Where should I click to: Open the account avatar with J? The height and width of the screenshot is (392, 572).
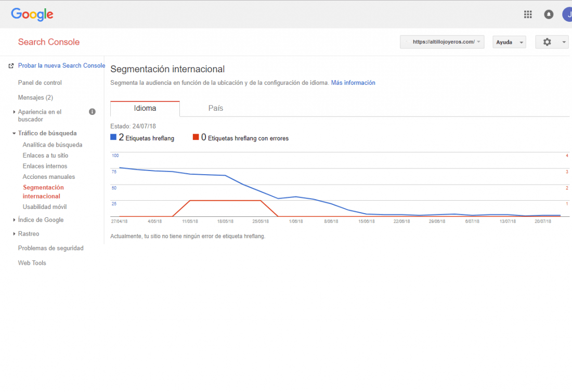pyautogui.click(x=567, y=15)
